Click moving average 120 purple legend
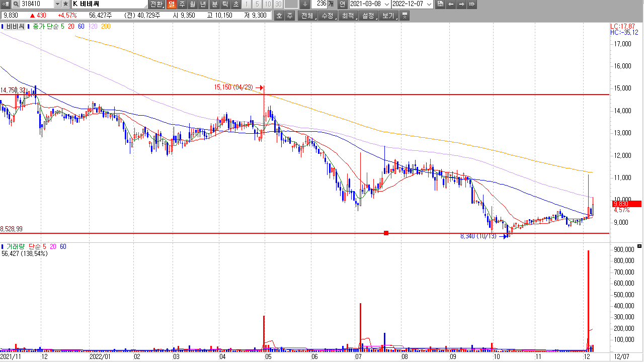The height and width of the screenshot is (362, 644). 94,26
